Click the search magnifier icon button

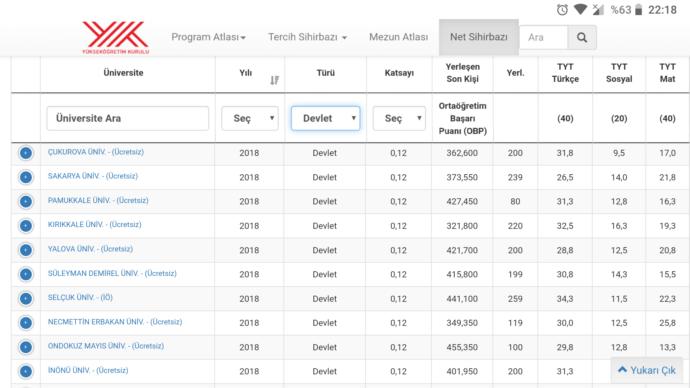[582, 37]
